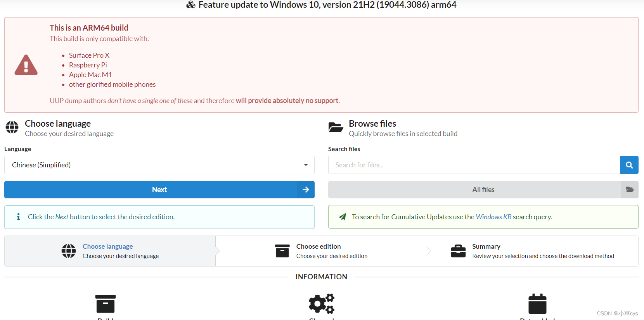The height and width of the screenshot is (320, 644).
Task: Click the 'Apple Mac M1' list item
Action: pos(90,75)
